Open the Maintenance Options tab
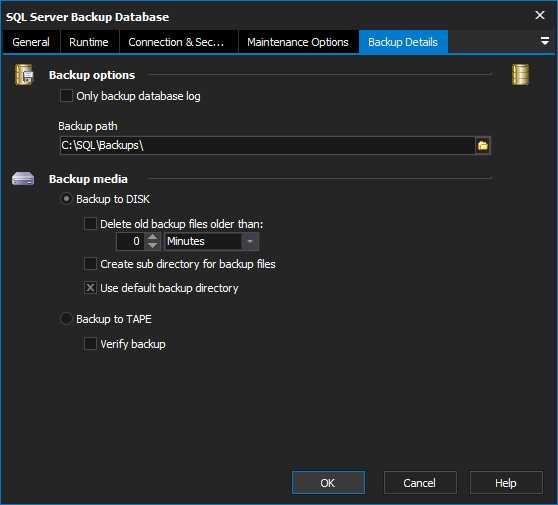The height and width of the screenshot is (505, 558). click(x=298, y=42)
